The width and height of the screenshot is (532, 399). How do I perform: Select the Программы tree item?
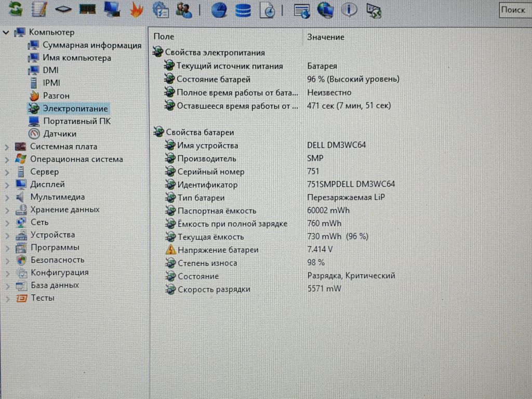coord(55,247)
